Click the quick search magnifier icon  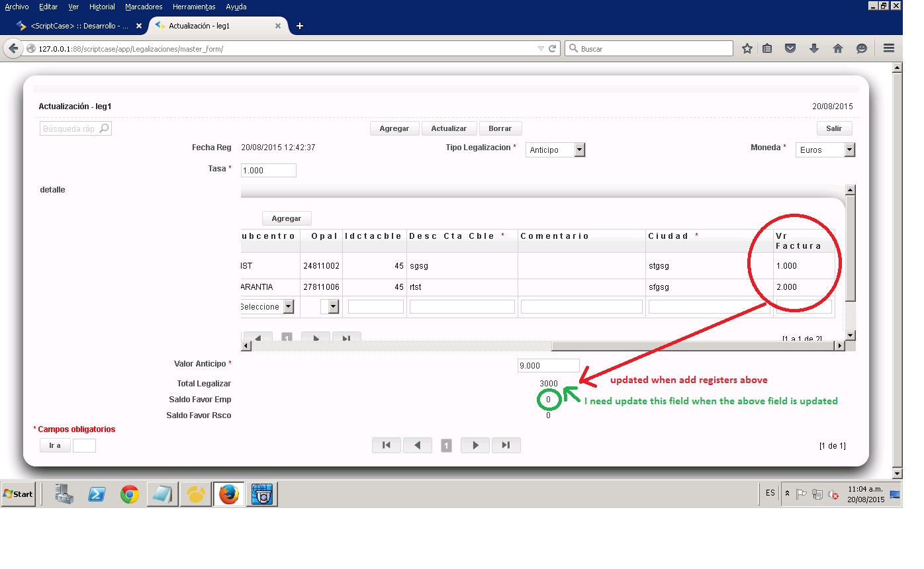pos(104,128)
